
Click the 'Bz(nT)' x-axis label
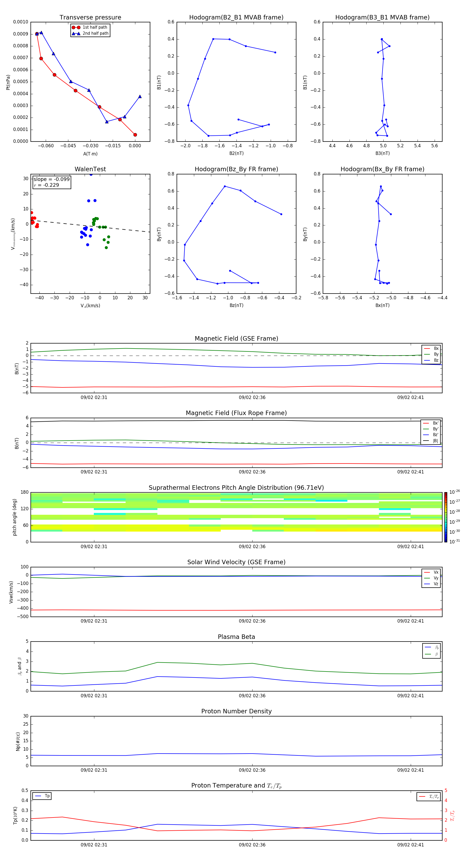(236, 305)
